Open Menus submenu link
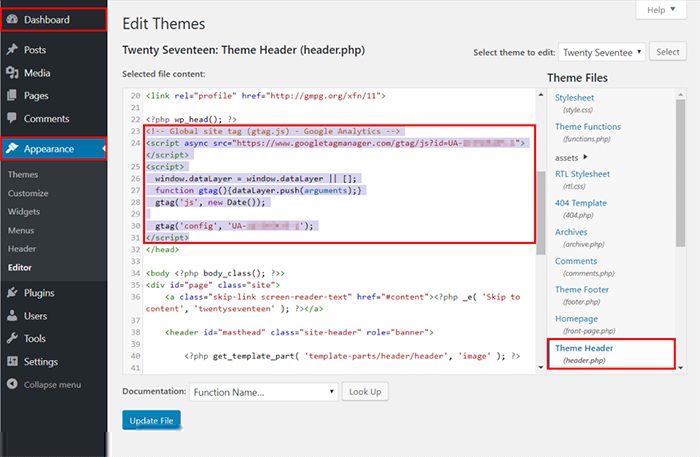 (21, 230)
